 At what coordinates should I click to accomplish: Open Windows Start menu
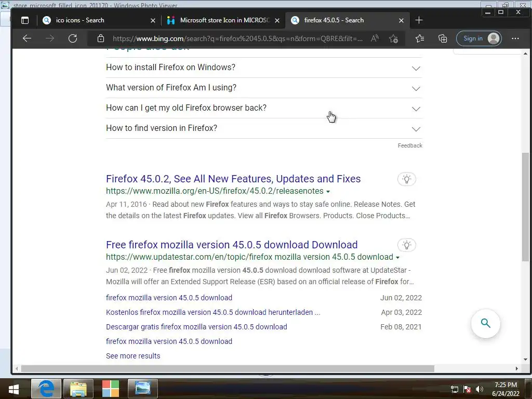click(x=14, y=389)
